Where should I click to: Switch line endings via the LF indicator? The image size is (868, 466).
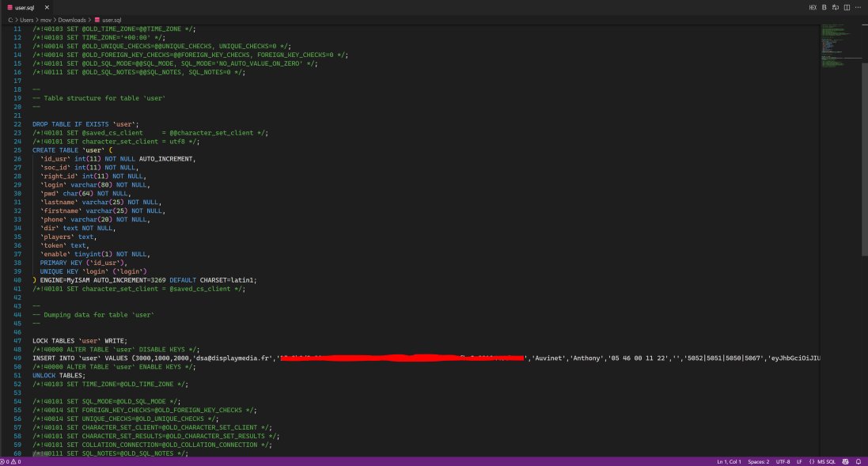(800, 461)
